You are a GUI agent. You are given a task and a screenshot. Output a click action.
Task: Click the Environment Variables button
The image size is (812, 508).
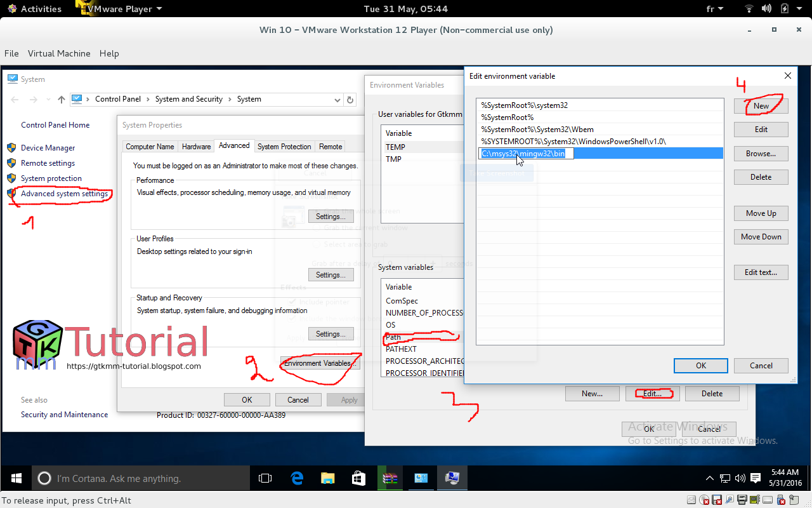320,362
